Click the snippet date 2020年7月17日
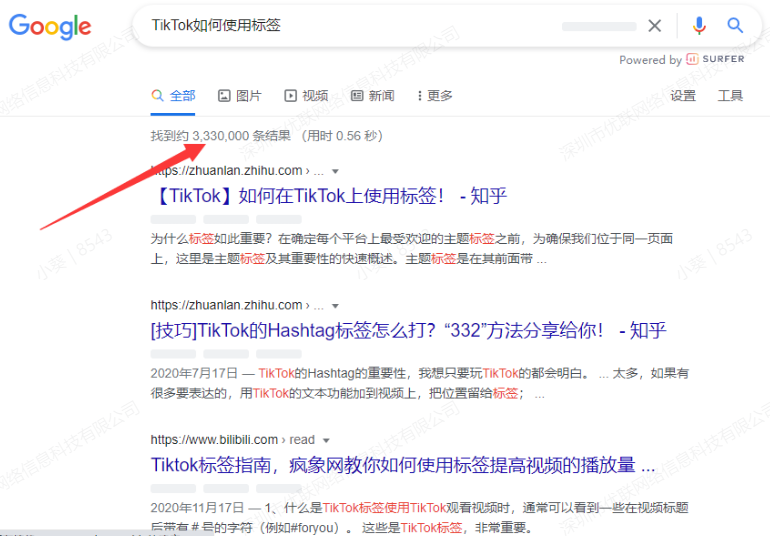 point(194,373)
